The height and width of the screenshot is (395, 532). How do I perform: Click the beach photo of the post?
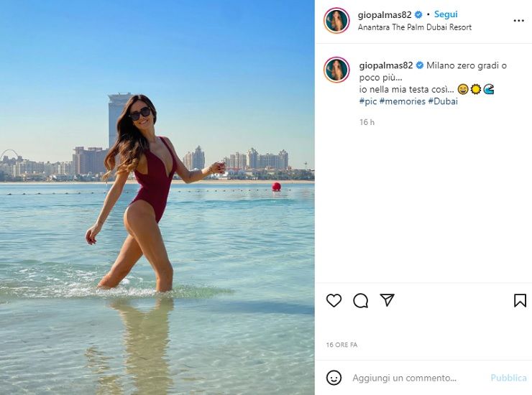[x=157, y=197]
